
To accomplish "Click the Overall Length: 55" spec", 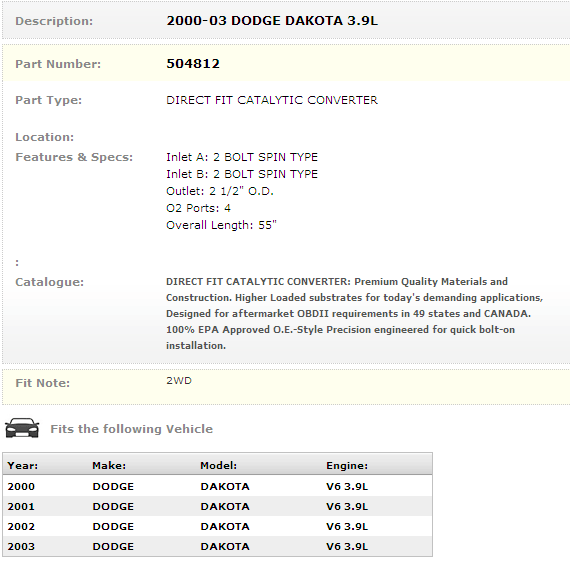I will pyautogui.click(x=221, y=225).
